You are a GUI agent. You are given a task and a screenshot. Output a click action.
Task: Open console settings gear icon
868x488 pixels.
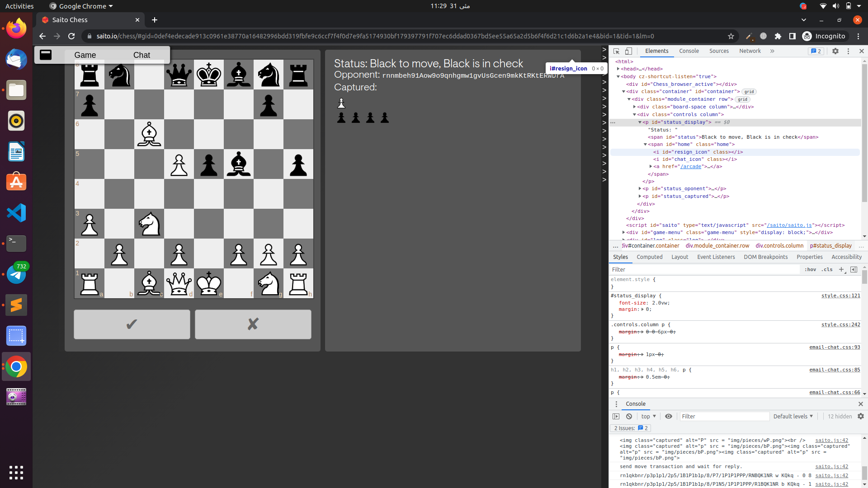(861, 416)
